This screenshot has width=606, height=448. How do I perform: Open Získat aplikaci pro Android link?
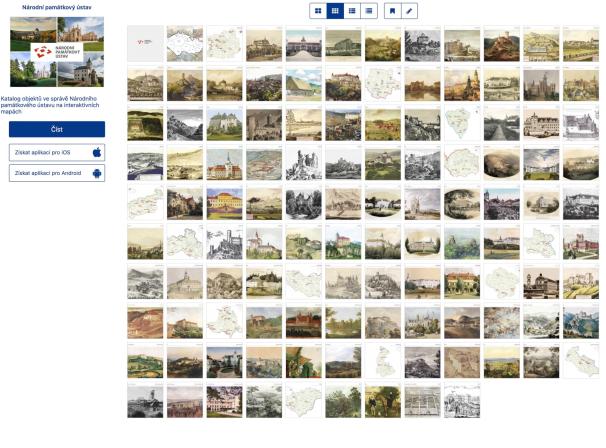[x=57, y=173]
